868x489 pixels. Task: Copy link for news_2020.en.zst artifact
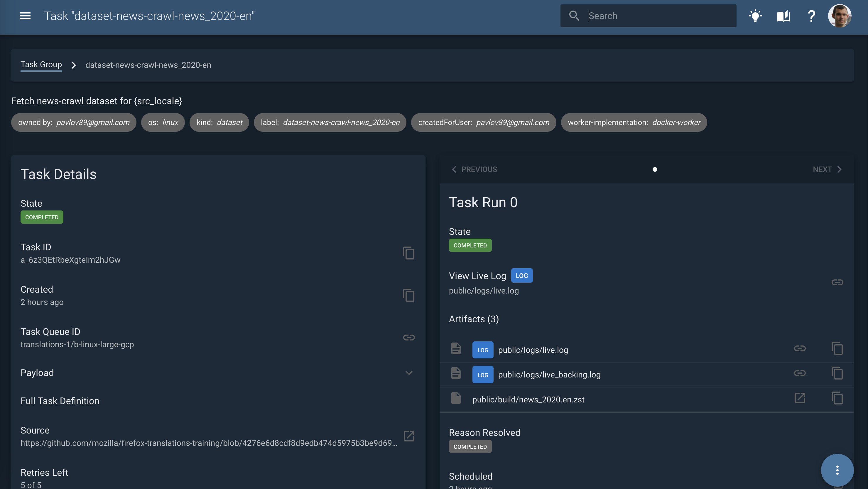837,398
